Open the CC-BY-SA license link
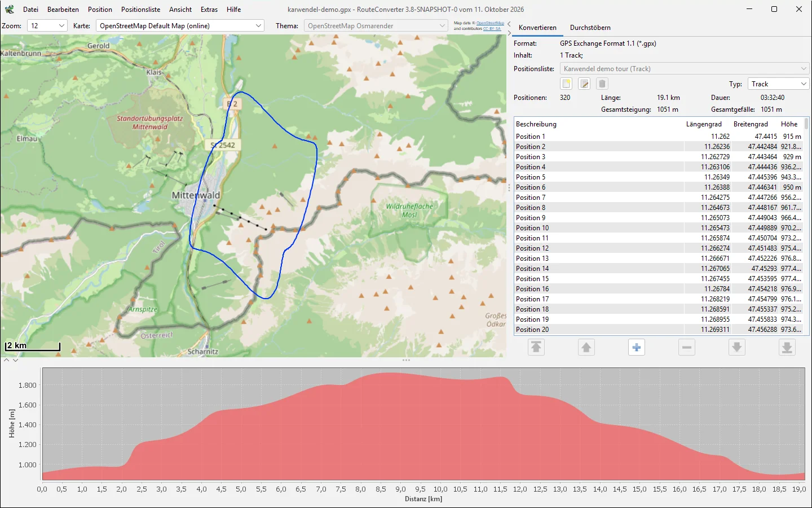Viewport: 812px width, 508px height. [x=492, y=28]
